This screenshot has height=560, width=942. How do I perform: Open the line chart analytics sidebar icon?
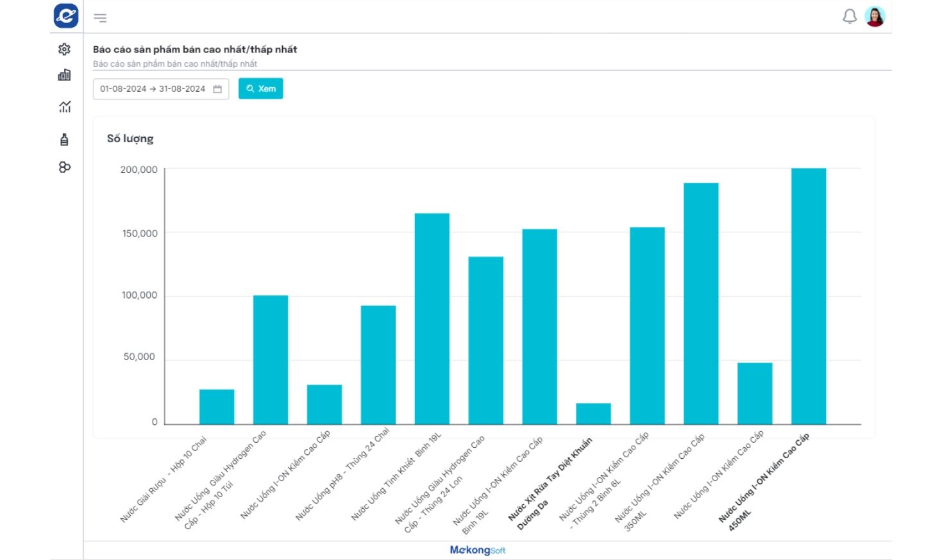(x=64, y=107)
